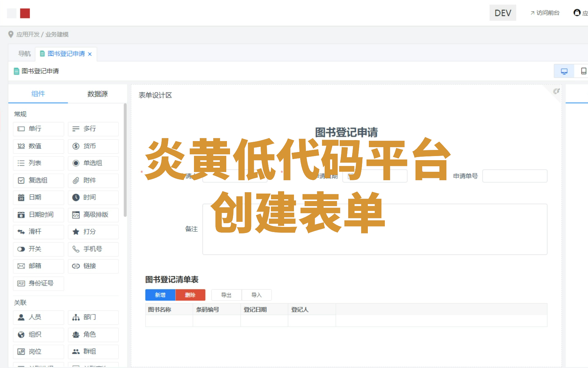Viewport: 588px width, 368px height.
Task: Click the 申请单号 input field
Action: [515, 176]
